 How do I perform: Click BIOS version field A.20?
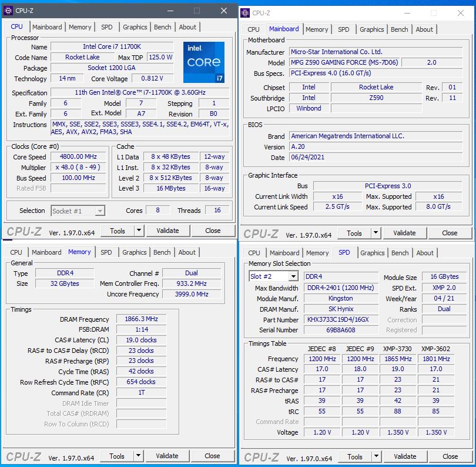point(376,146)
